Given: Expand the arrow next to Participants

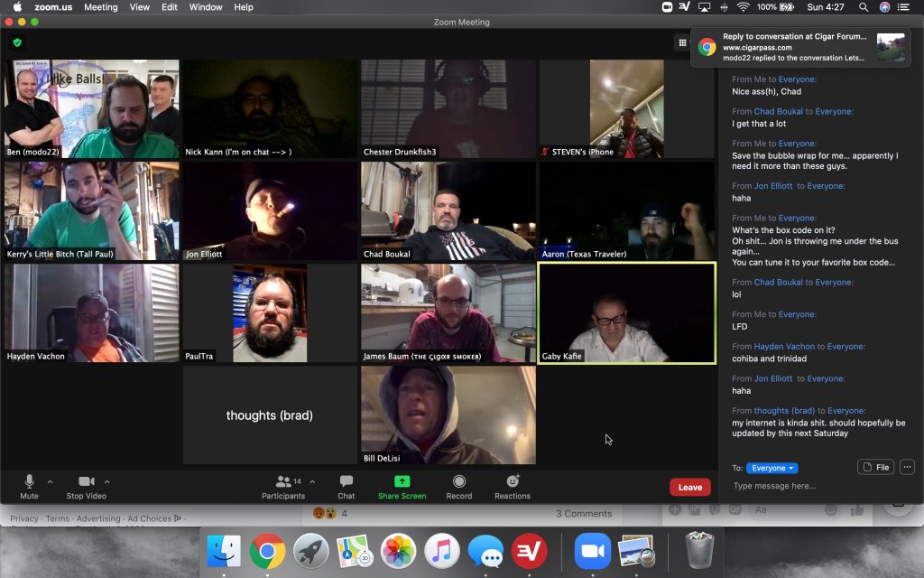Looking at the screenshot, I should (312, 481).
